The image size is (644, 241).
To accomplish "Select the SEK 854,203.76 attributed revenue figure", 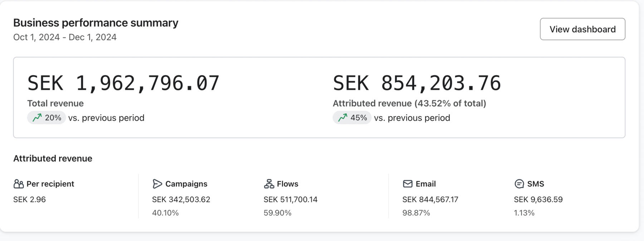I will pos(417,83).
